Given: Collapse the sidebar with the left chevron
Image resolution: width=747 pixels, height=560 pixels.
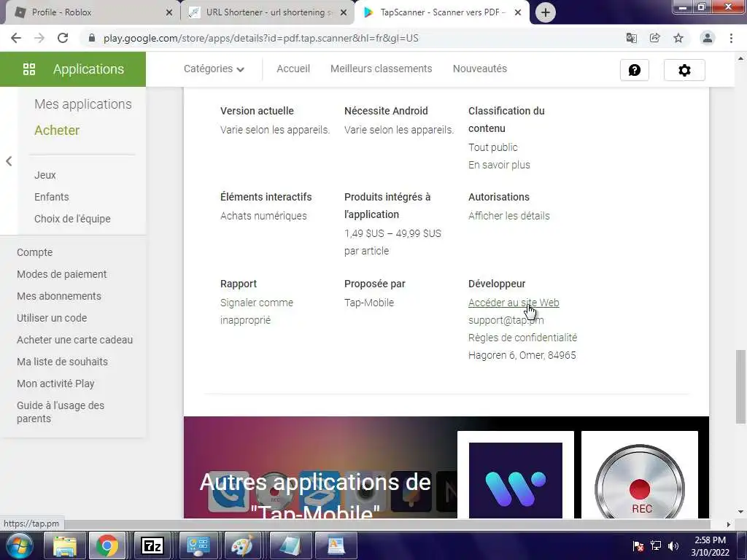Looking at the screenshot, I should pyautogui.click(x=9, y=161).
